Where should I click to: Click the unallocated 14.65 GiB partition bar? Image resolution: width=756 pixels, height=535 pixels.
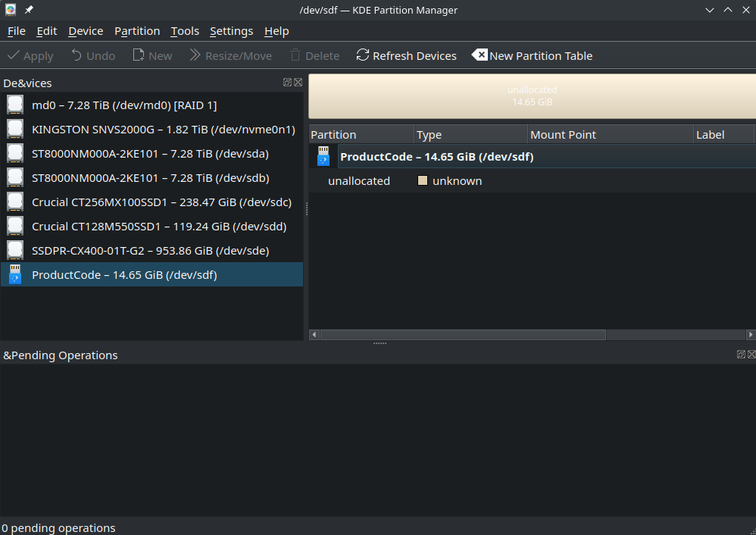[x=533, y=96]
